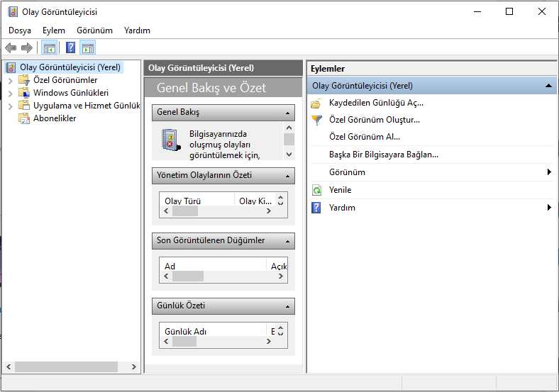Image resolution: width=559 pixels, height=392 pixels.
Task: Click the Abonelikler icon in tree
Action: 24,118
